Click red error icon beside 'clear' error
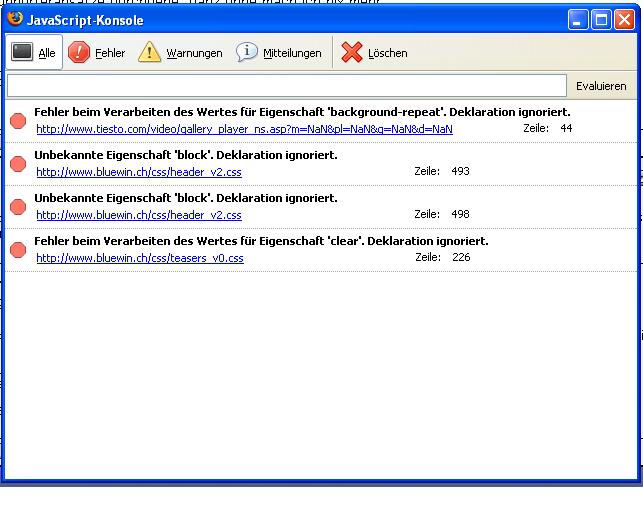643x512 pixels. click(18, 250)
